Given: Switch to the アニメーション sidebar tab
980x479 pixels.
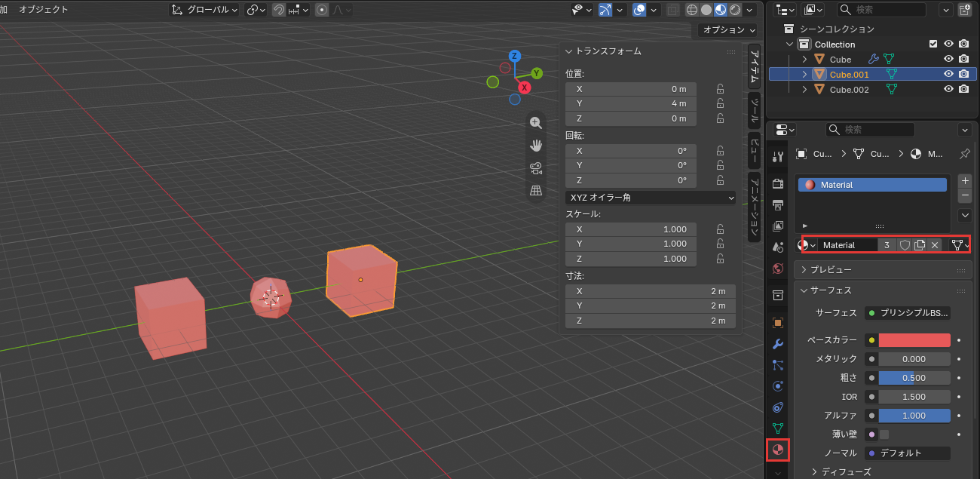Looking at the screenshot, I should [x=754, y=207].
